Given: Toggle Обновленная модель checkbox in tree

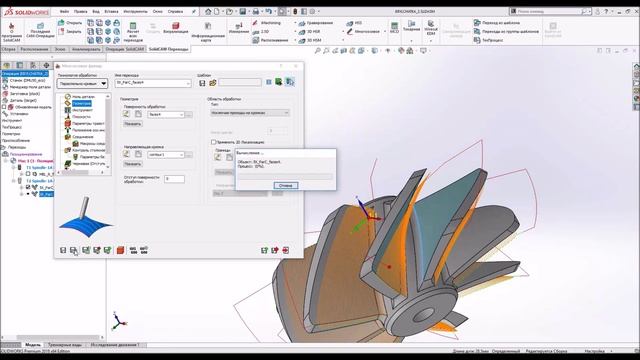Looking at the screenshot, I should [x=4, y=107].
